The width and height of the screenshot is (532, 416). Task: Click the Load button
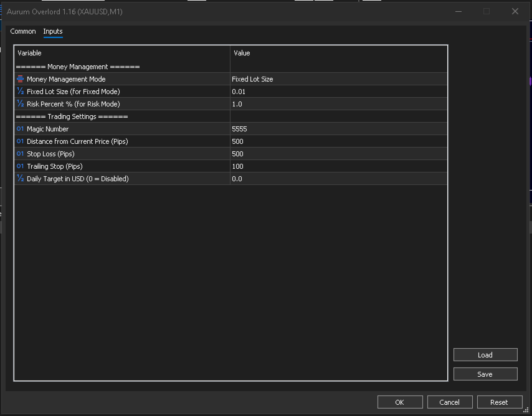click(485, 355)
